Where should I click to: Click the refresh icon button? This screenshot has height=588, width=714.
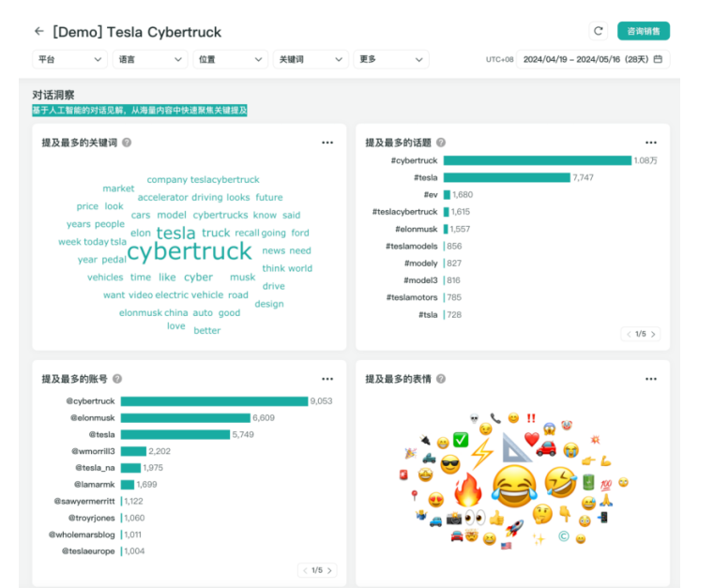tap(598, 31)
